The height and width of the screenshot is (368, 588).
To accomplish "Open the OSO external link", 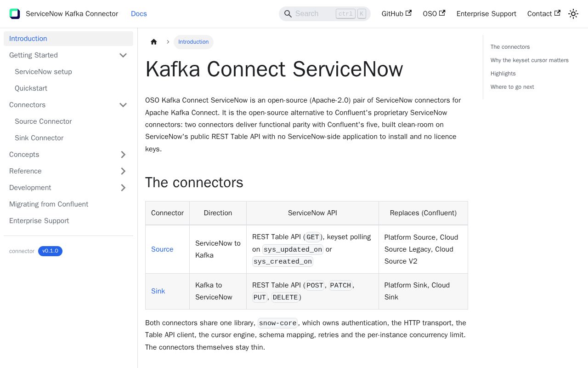I will 434,14.
